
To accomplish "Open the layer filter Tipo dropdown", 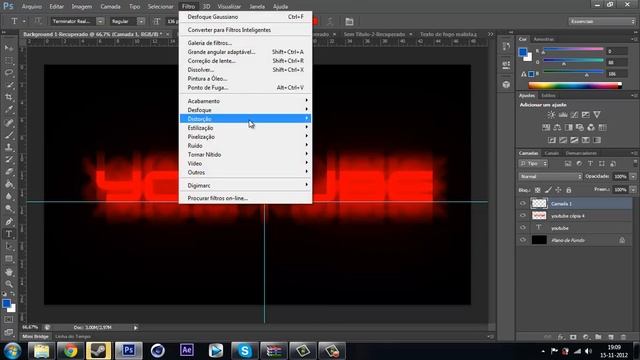I will 533,164.
